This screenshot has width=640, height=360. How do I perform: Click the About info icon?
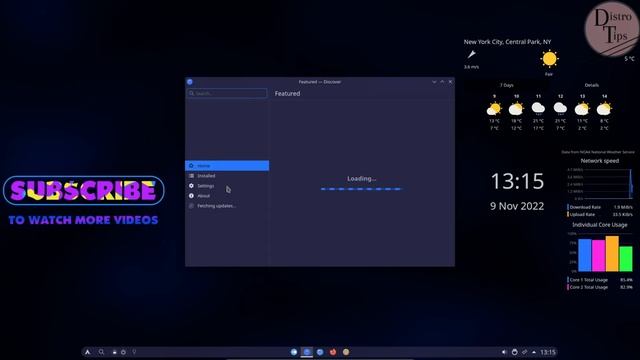click(x=191, y=196)
